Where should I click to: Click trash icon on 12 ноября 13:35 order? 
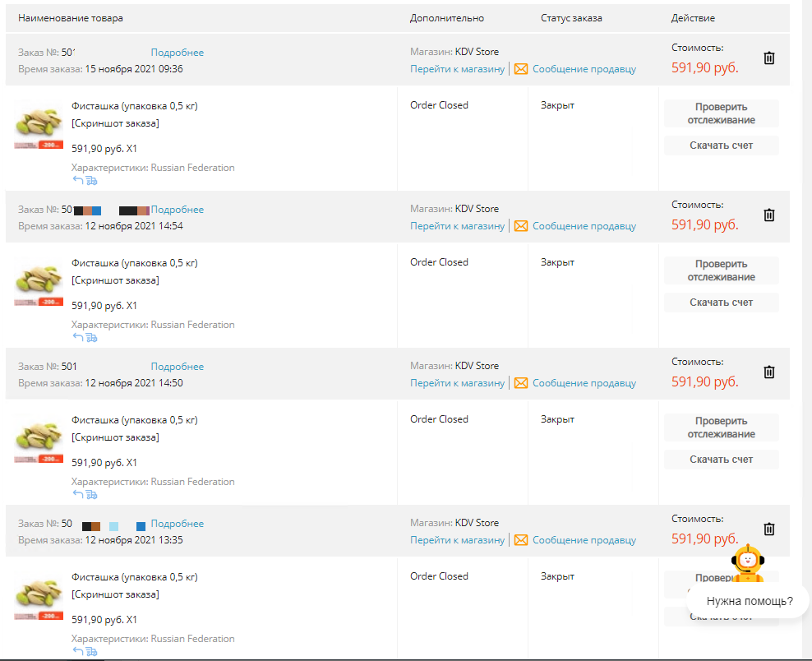(x=769, y=529)
